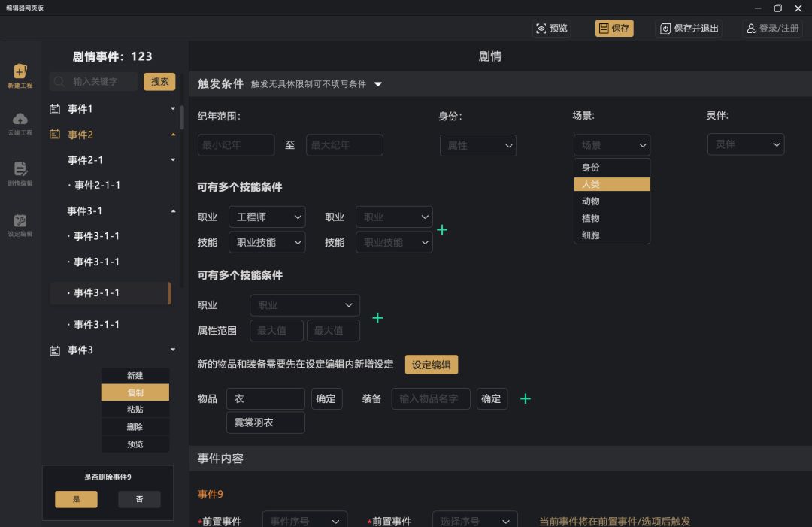Click the event list scrollbar

[182, 118]
